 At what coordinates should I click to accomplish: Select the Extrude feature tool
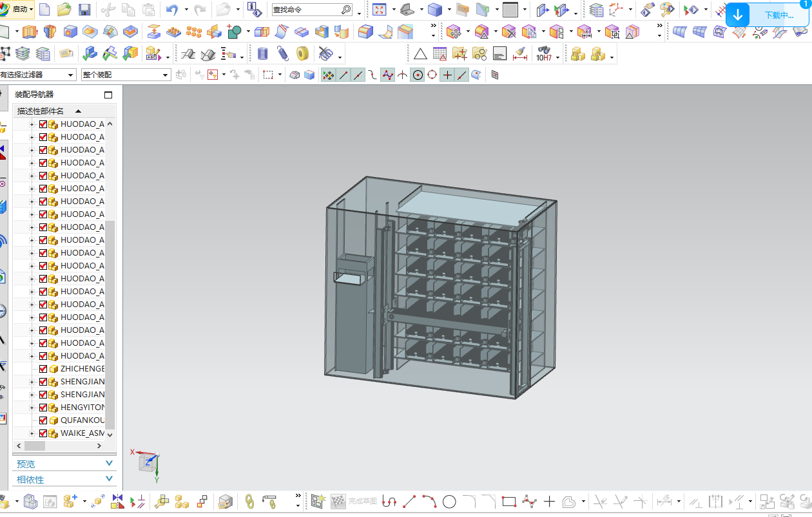click(30, 31)
